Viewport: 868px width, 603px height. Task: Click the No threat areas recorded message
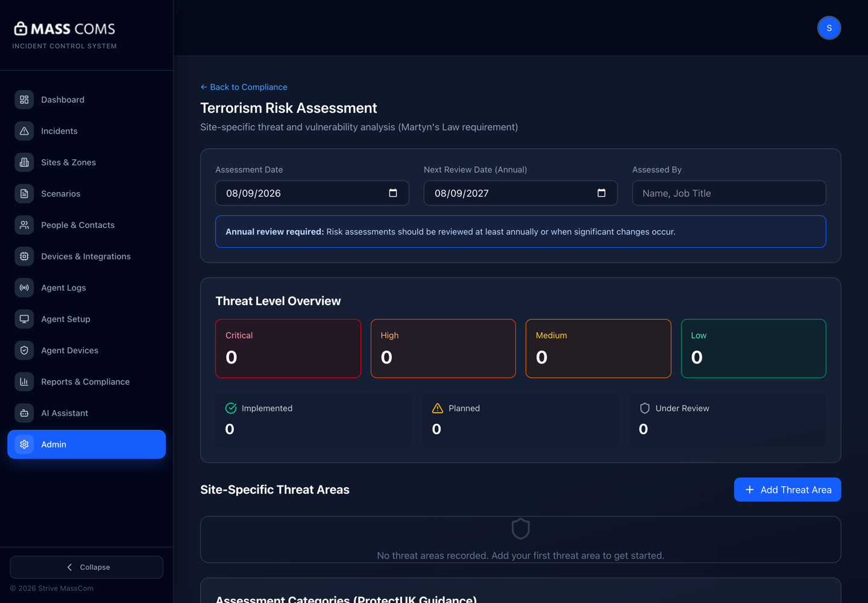pyautogui.click(x=521, y=555)
